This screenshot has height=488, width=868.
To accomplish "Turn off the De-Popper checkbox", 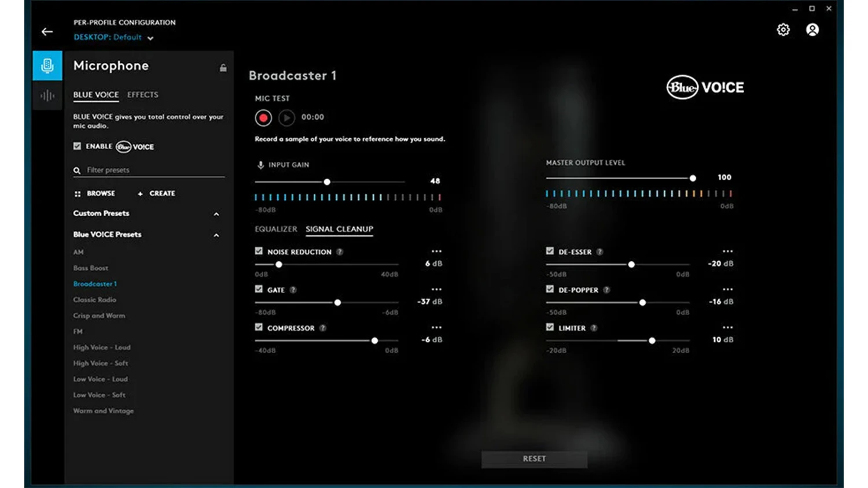I will coord(550,289).
